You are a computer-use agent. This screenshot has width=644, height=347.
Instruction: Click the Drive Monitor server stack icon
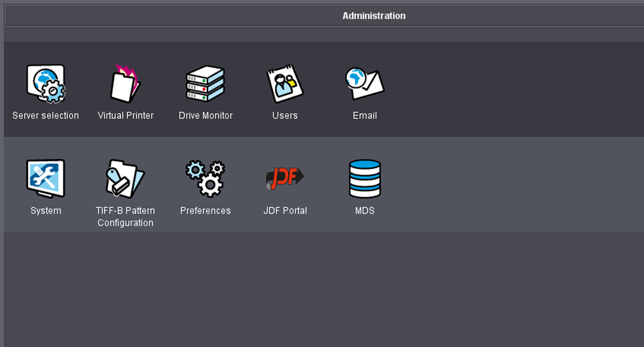(x=206, y=84)
